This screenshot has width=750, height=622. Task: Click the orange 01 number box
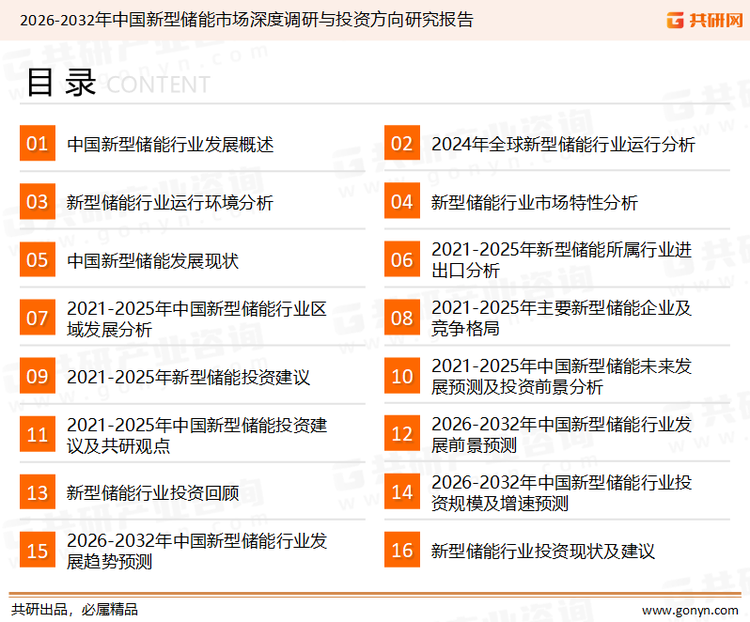37,143
